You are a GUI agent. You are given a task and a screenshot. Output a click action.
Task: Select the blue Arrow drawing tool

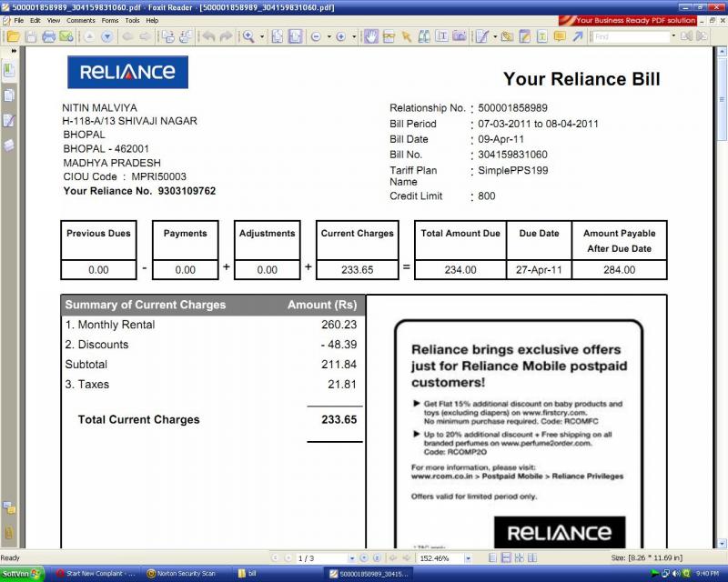[578, 36]
